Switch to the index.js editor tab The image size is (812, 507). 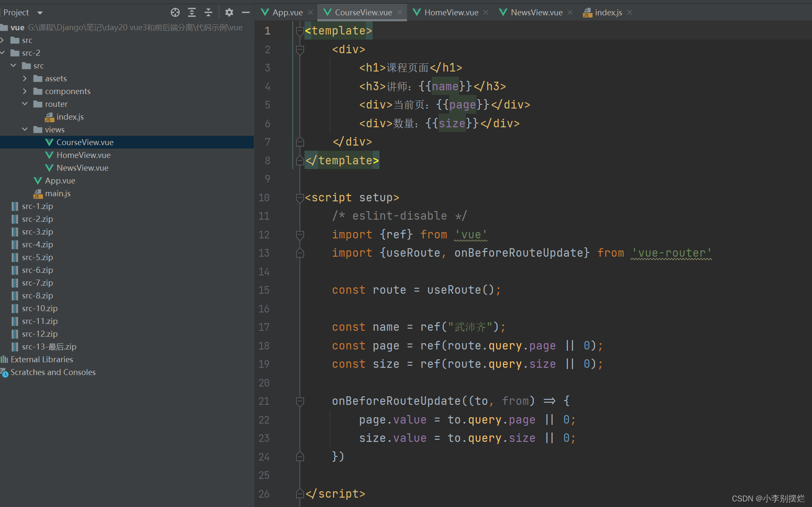pyautogui.click(x=608, y=12)
